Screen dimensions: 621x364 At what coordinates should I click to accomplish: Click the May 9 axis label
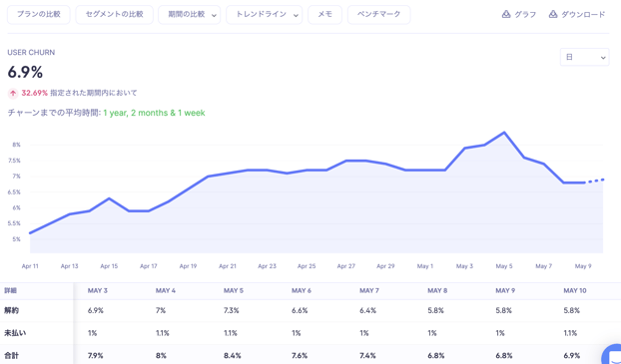point(583,266)
